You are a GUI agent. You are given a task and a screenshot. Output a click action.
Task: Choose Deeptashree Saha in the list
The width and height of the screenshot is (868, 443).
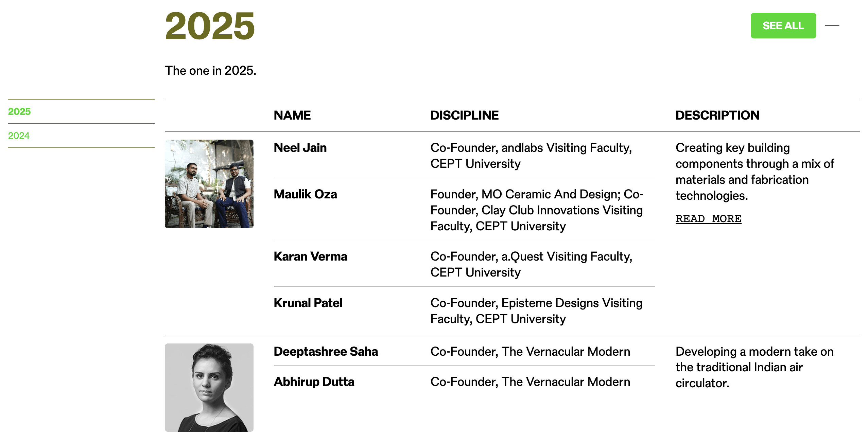pos(326,352)
